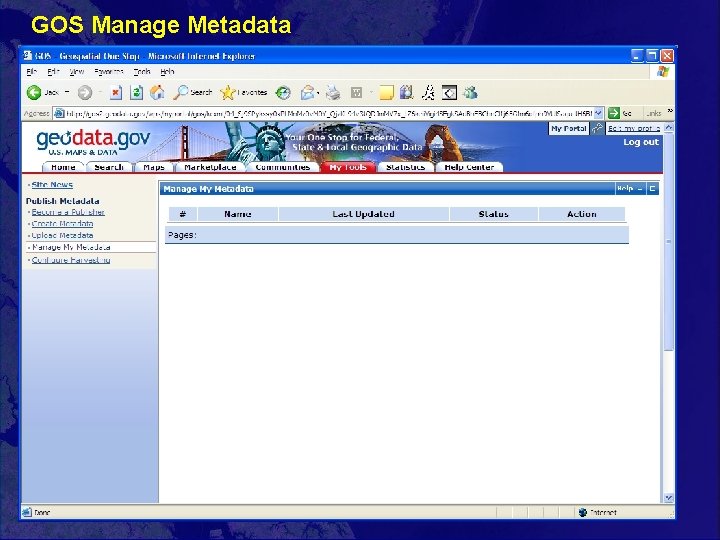Open the address bar history dropdown
The height and width of the screenshot is (540, 720).
click(598, 113)
